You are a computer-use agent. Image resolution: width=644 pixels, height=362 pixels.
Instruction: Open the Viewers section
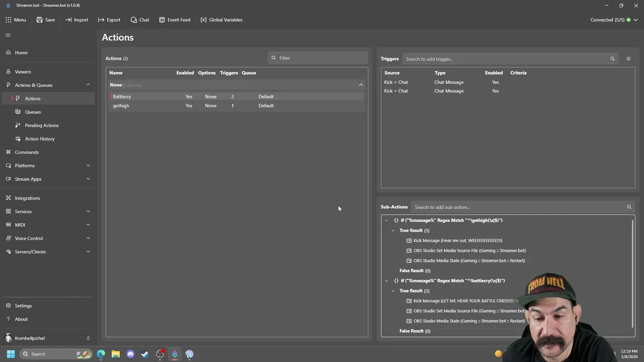point(48,71)
